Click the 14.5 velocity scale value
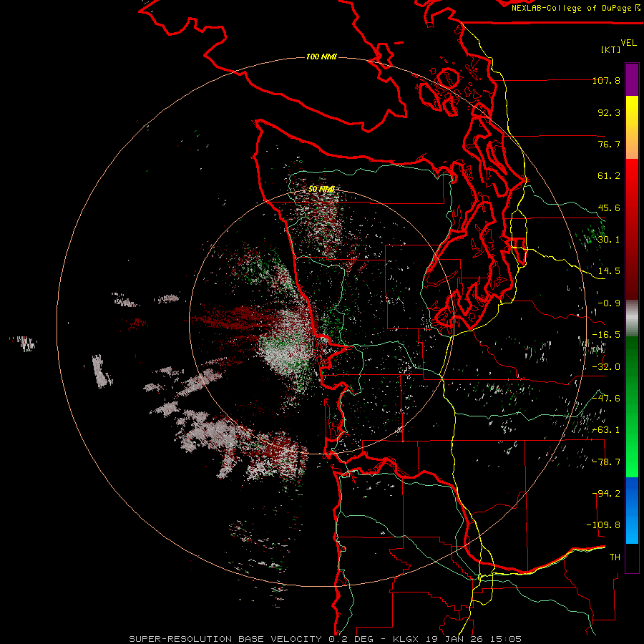 tap(609, 271)
